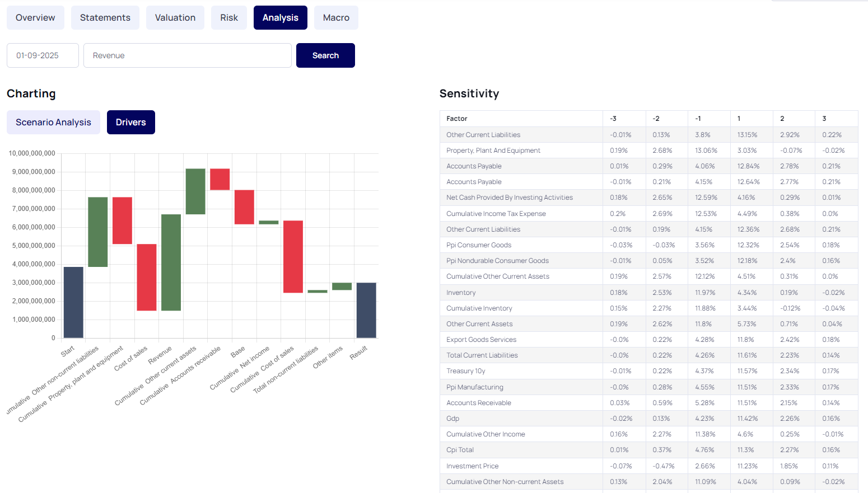Click the Search button
Screen dimensions: 868x493
coord(325,55)
